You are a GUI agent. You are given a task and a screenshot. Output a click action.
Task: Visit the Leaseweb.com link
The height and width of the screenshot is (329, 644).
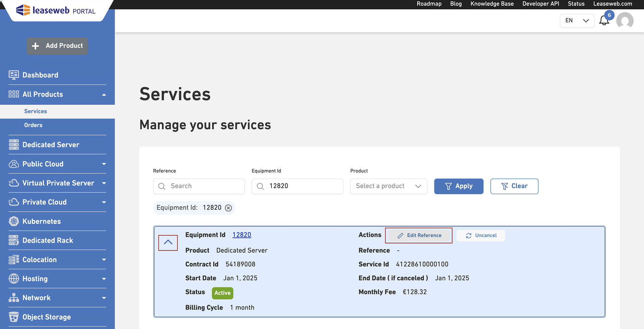612,4
